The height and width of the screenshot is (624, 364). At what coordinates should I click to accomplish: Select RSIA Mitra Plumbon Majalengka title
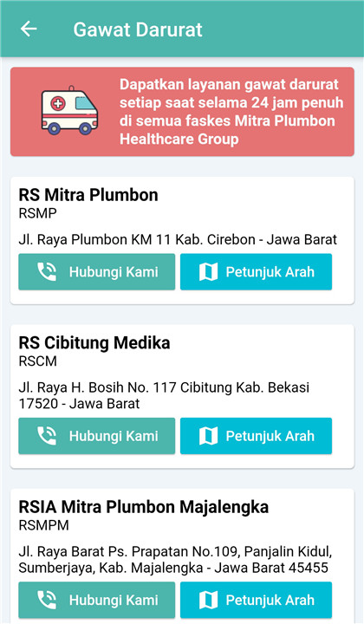pyautogui.click(x=144, y=507)
